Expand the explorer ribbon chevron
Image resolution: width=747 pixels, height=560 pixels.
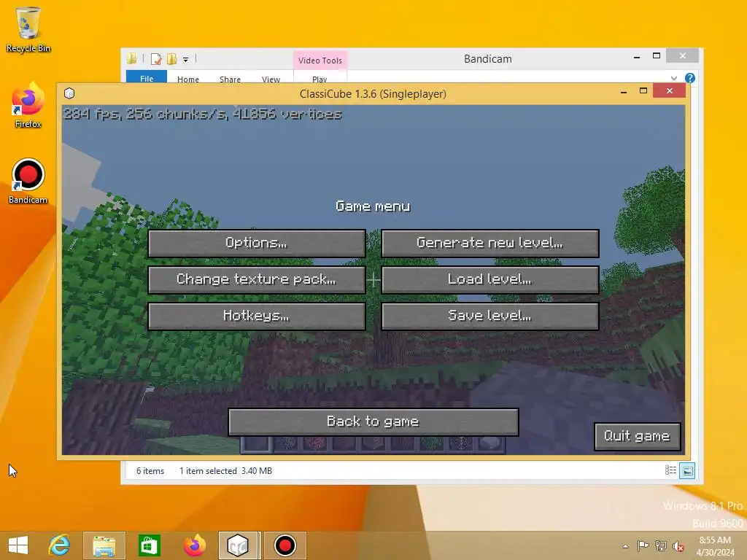pos(673,78)
